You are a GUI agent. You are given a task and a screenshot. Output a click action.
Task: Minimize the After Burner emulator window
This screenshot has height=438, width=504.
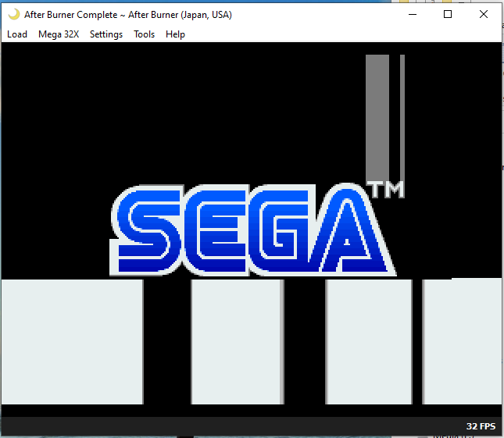point(413,14)
